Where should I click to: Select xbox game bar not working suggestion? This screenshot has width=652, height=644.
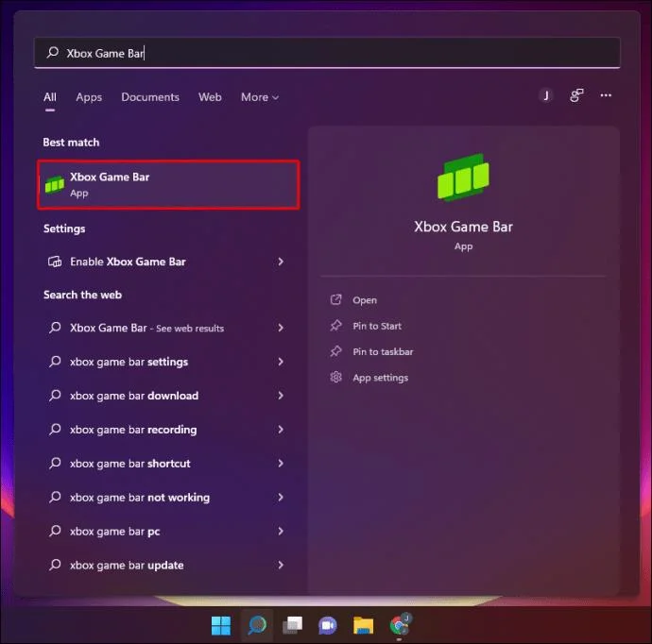pos(166,498)
